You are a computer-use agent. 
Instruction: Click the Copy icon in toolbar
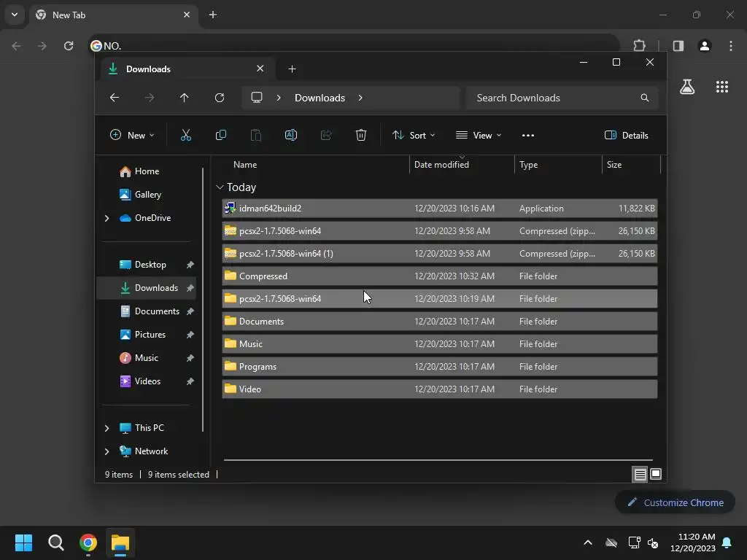pyautogui.click(x=220, y=135)
